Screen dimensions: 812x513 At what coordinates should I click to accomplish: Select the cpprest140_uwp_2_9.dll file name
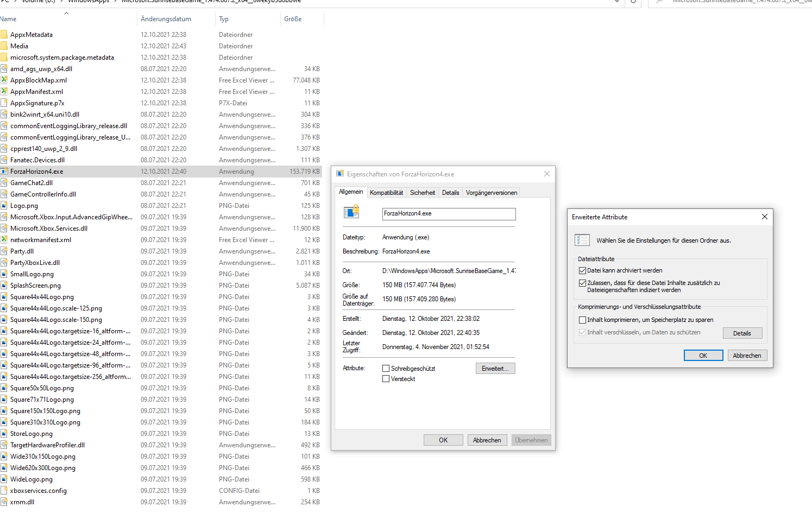tap(44, 149)
